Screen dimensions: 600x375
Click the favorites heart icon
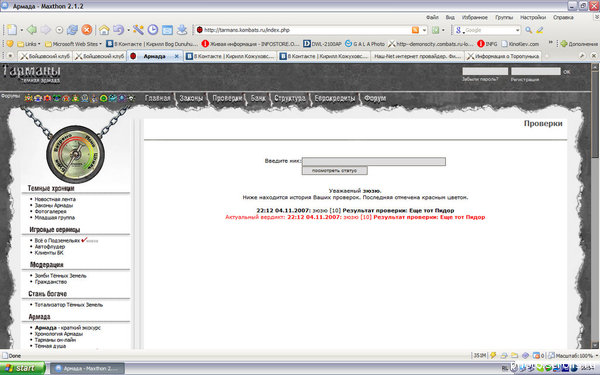click(x=10, y=44)
